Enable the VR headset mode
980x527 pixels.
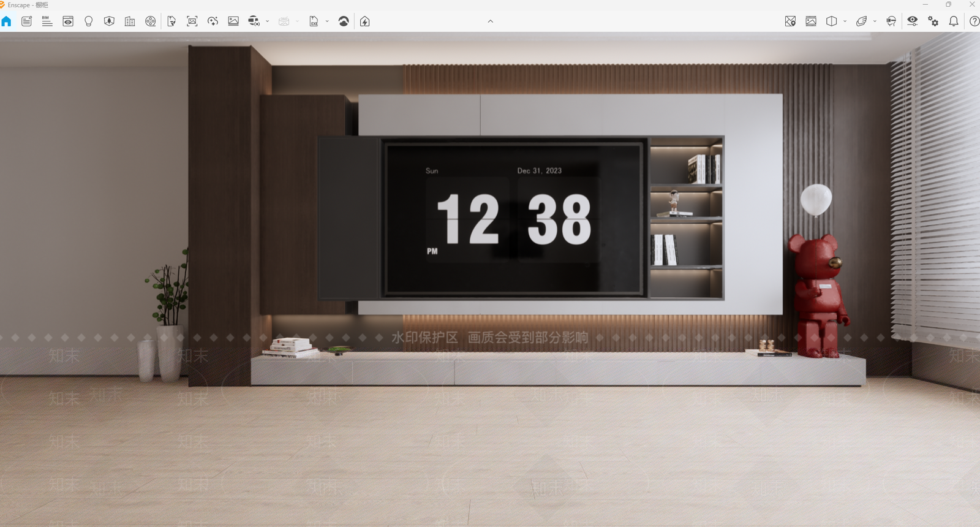coord(891,21)
